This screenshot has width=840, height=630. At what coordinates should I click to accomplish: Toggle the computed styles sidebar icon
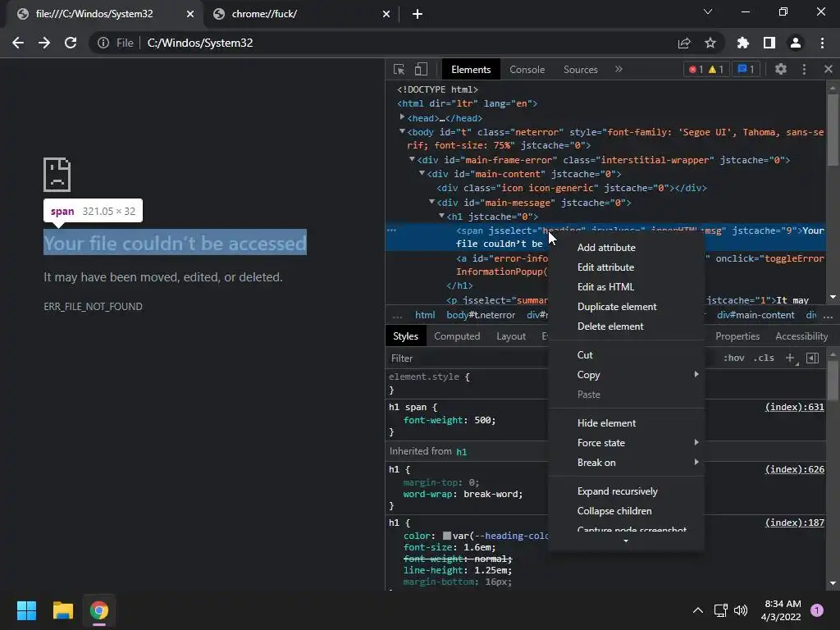[813, 358]
